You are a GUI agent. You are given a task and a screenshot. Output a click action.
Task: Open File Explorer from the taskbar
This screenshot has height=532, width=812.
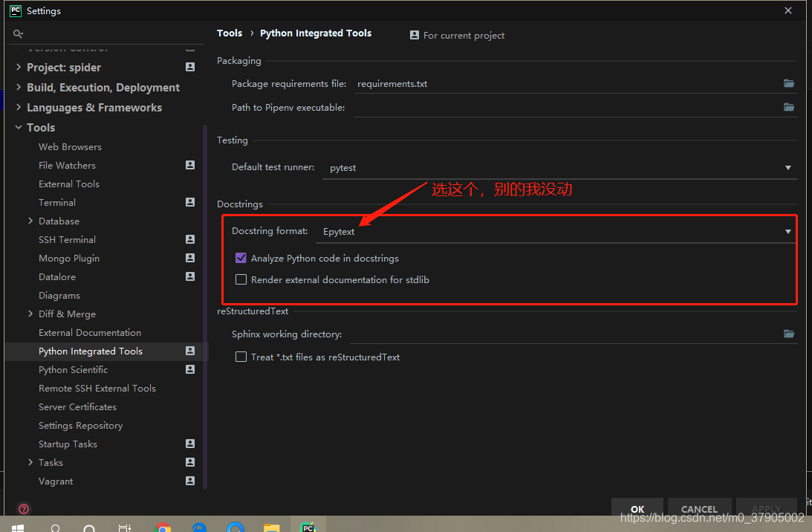coord(271,527)
